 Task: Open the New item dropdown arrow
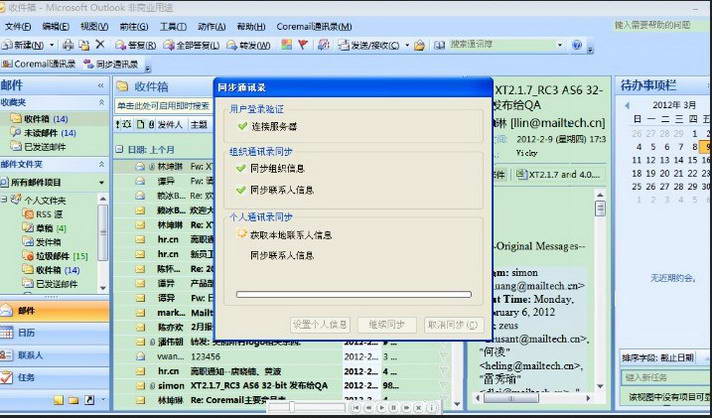pos(52,45)
